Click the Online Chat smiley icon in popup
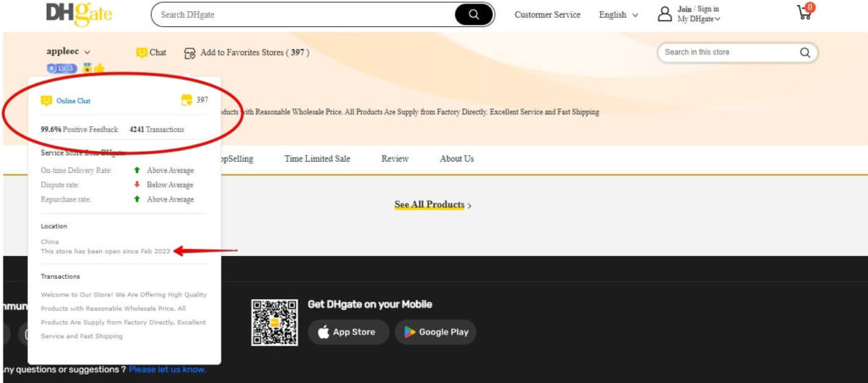868x383 pixels. (47, 101)
